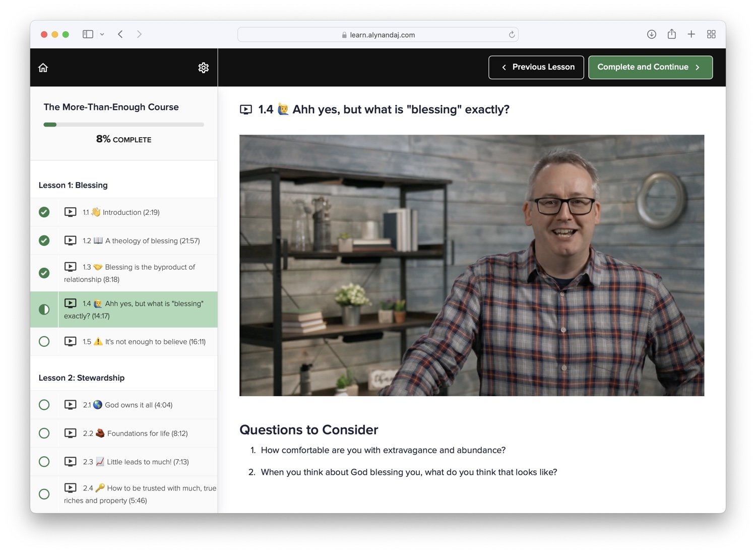Reload the page with the refresh icon
This screenshot has width=756, height=553.
tap(512, 35)
